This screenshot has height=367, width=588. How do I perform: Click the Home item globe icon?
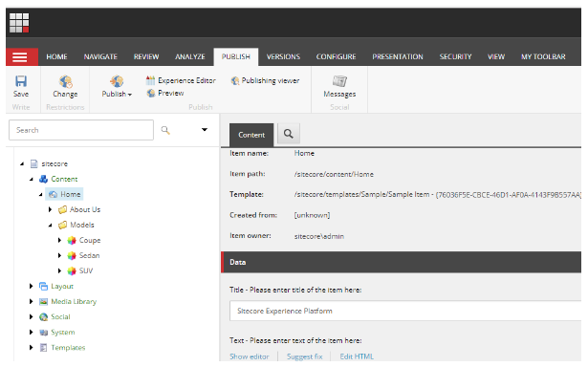[x=54, y=194]
